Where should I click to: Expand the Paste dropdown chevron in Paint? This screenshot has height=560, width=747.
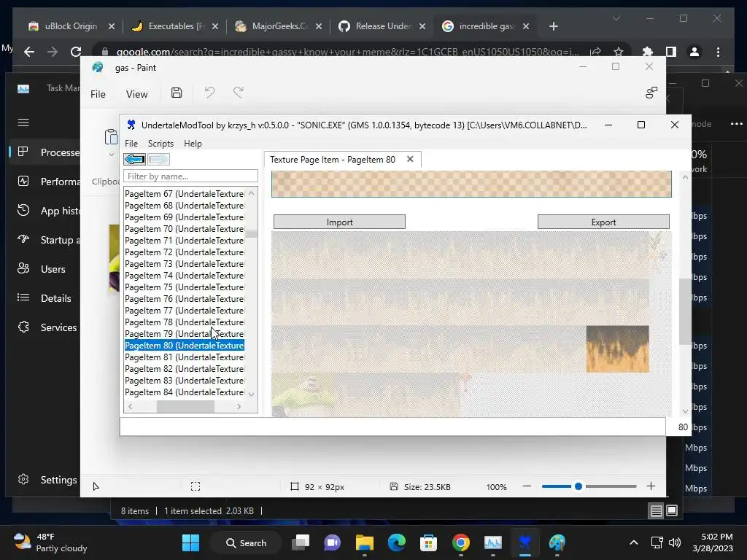click(x=112, y=155)
